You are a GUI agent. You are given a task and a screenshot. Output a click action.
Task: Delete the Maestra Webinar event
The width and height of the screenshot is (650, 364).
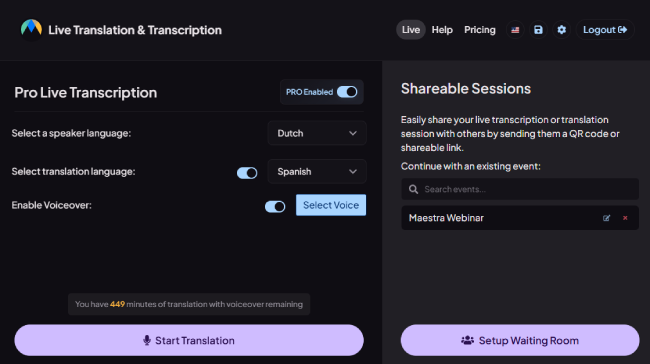click(625, 218)
